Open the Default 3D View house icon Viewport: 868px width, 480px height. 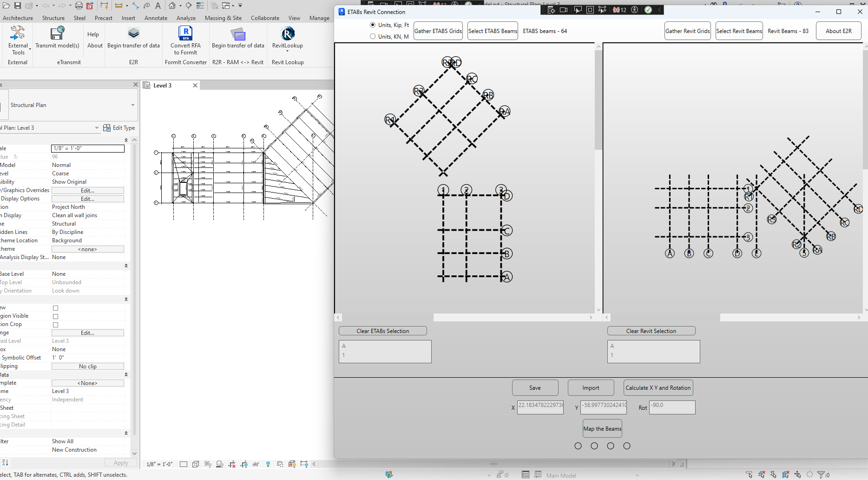[172, 6]
